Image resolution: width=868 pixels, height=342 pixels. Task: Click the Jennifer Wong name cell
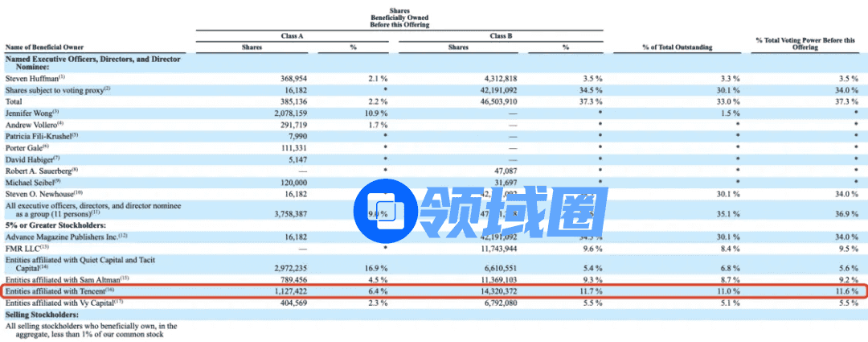(32, 112)
